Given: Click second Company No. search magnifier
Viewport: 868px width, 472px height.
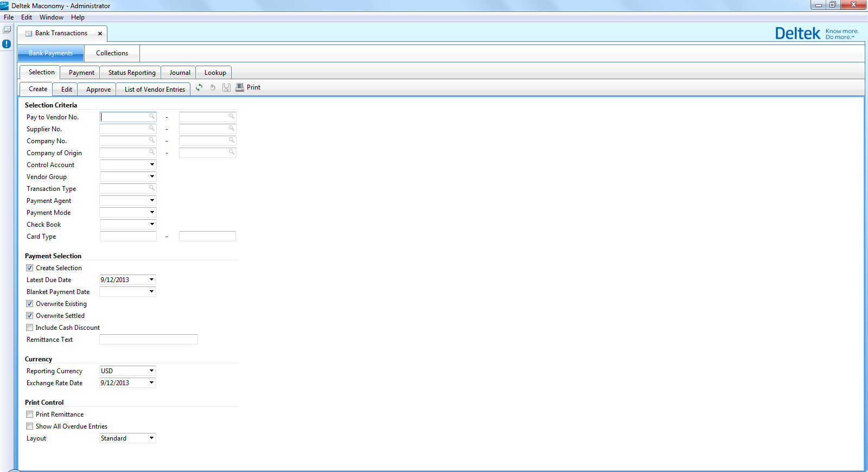Looking at the screenshot, I should tap(231, 140).
